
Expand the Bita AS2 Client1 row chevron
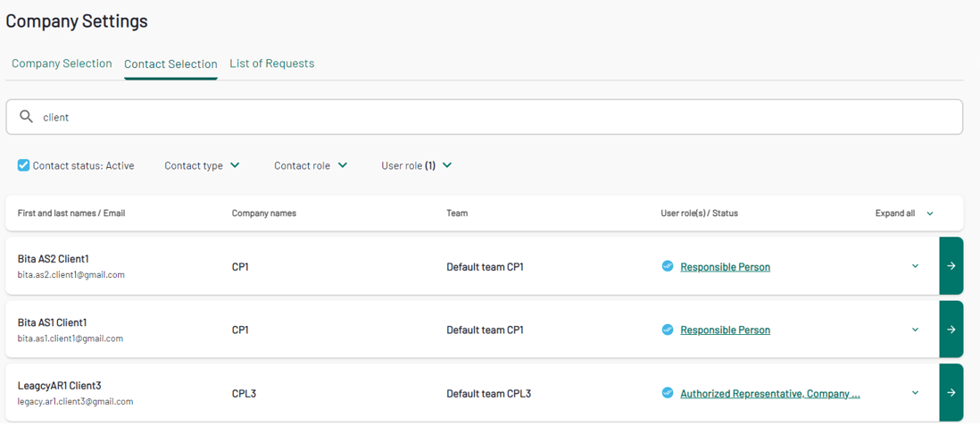[915, 266]
